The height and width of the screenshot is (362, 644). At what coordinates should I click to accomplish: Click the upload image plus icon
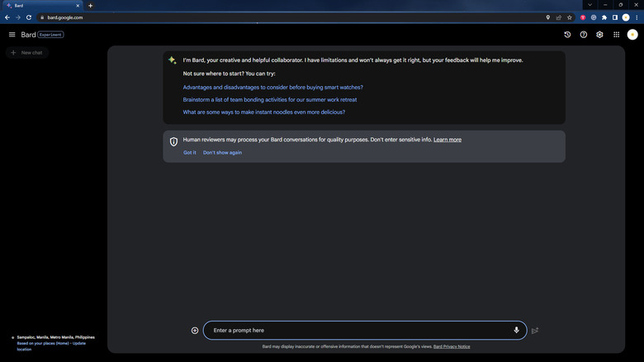(x=195, y=331)
